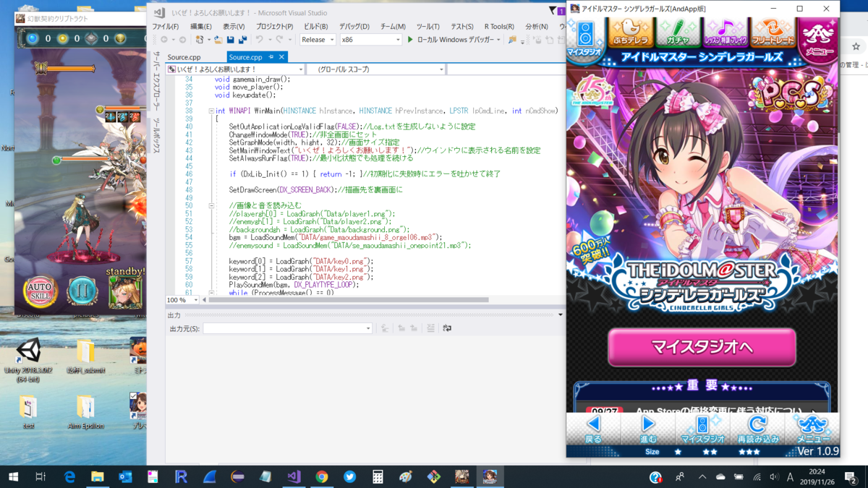
Task: Close the active Source.cpp tab
Action: click(x=281, y=57)
